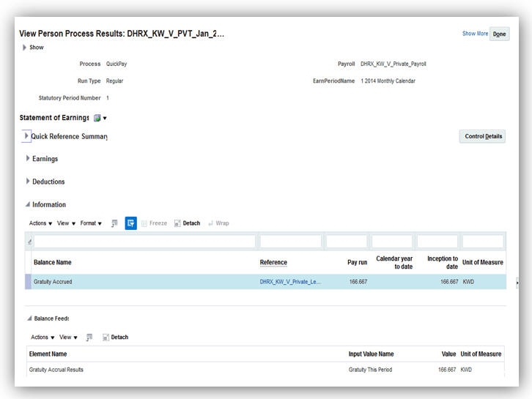Click the Freeze toolbar button
This screenshot has height=399, width=532.
click(x=154, y=223)
